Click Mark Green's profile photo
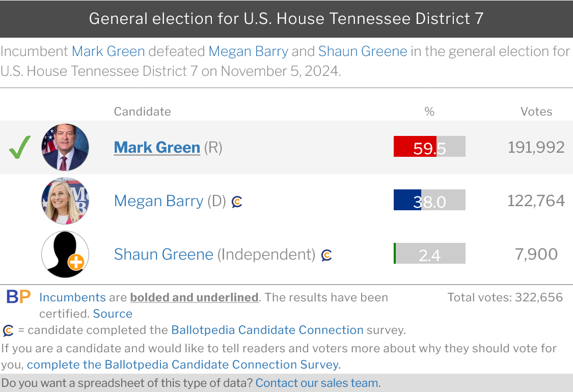The height and width of the screenshot is (392, 573). pyautogui.click(x=65, y=147)
